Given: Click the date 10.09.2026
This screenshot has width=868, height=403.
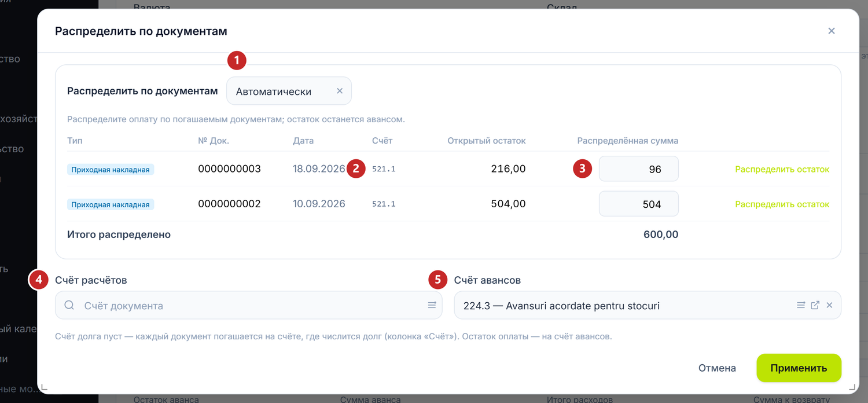Looking at the screenshot, I should click(x=319, y=204).
